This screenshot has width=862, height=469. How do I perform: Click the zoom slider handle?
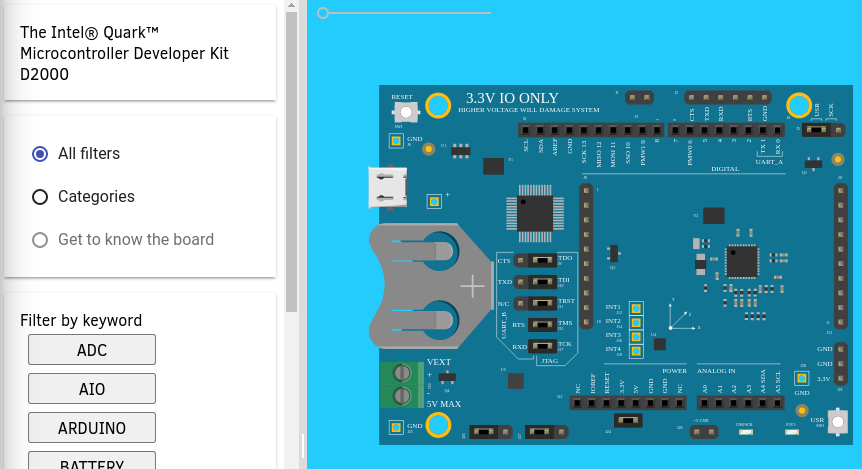(x=323, y=13)
